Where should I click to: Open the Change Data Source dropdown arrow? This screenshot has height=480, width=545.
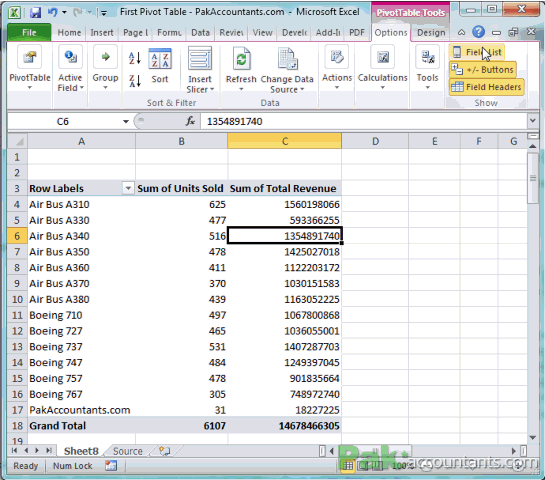pos(302,89)
